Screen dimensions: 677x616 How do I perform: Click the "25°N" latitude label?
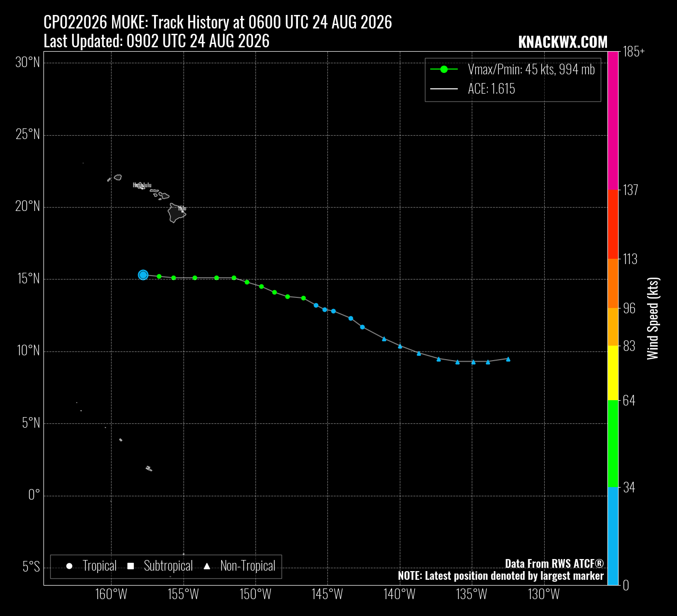pyautogui.click(x=28, y=134)
